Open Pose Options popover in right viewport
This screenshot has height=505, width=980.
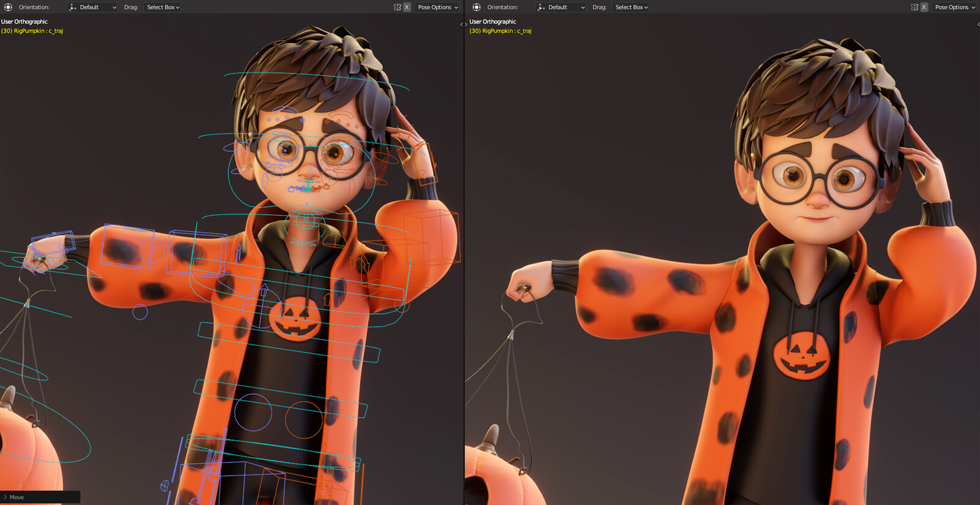955,7
